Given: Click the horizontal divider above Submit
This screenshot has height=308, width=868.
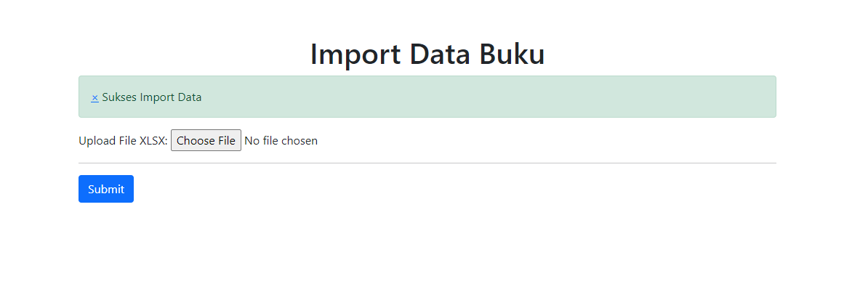Looking at the screenshot, I should point(427,163).
